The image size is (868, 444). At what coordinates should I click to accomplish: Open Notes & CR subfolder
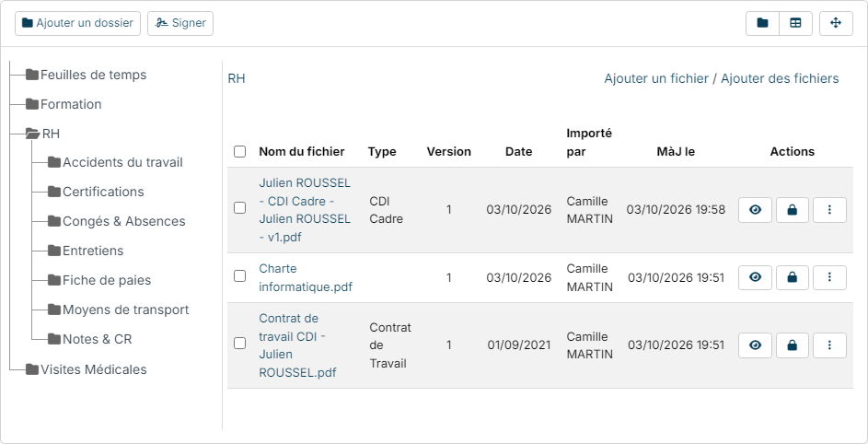click(x=89, y=339)
